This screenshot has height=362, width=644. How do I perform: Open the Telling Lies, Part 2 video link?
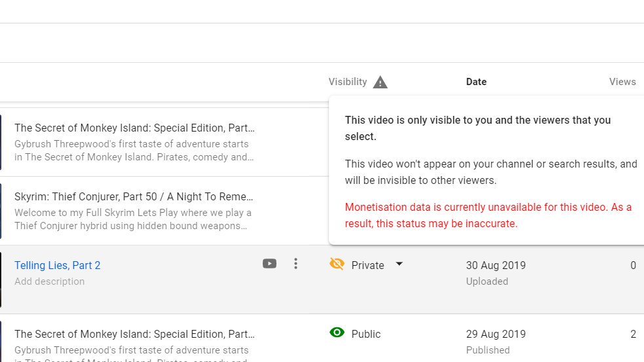coord(58,265)
